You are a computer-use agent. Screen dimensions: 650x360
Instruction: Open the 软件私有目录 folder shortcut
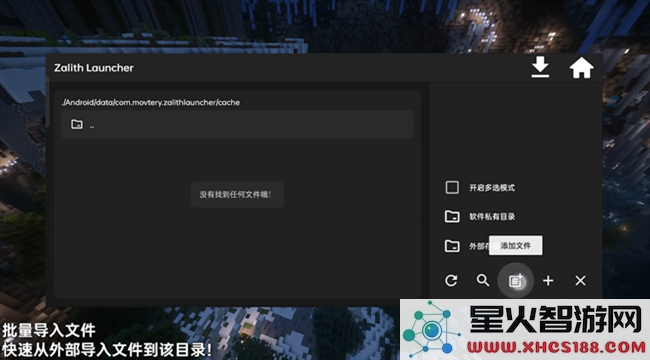[x=480, y=216]
